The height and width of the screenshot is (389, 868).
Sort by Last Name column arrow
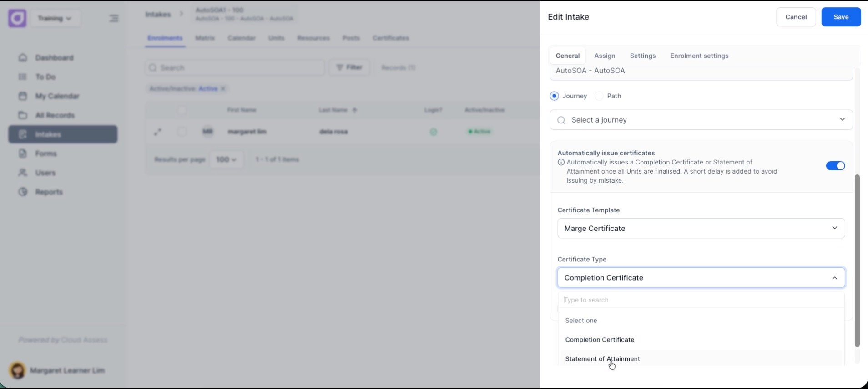coord(355,110)
